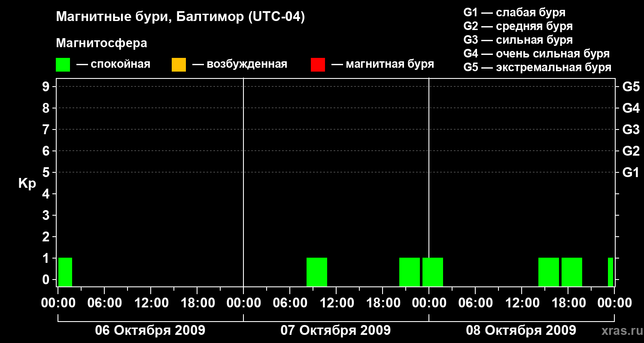This screenshot has width=644, height=343.
Task: Click the green bar around 18:00 on 08 October
Action: pos(572,272)
